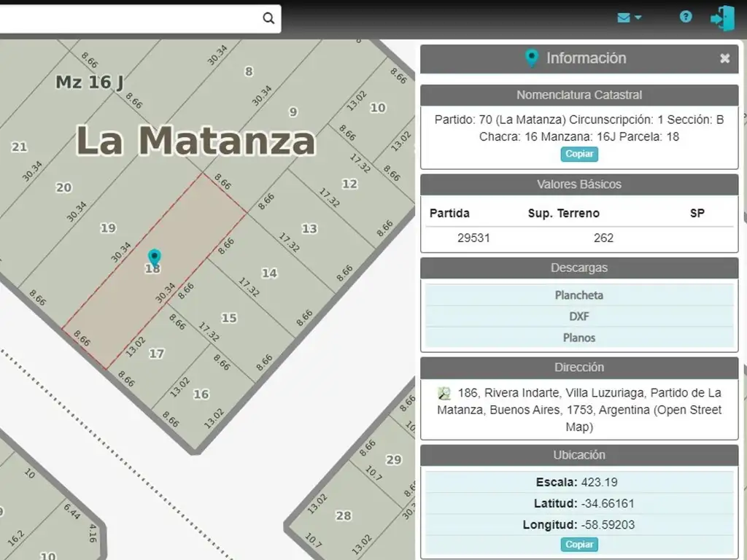747x560 pixels.
Task: Open the Planos download
Action: coord(579,338)
